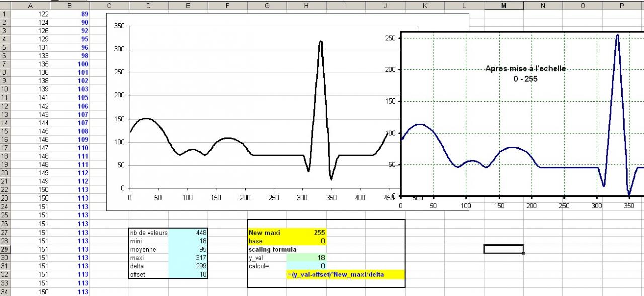Click cell B1 containing 89
Viewport: 644px width, 296px height.
pyautogui.click(x=69, y=14)
